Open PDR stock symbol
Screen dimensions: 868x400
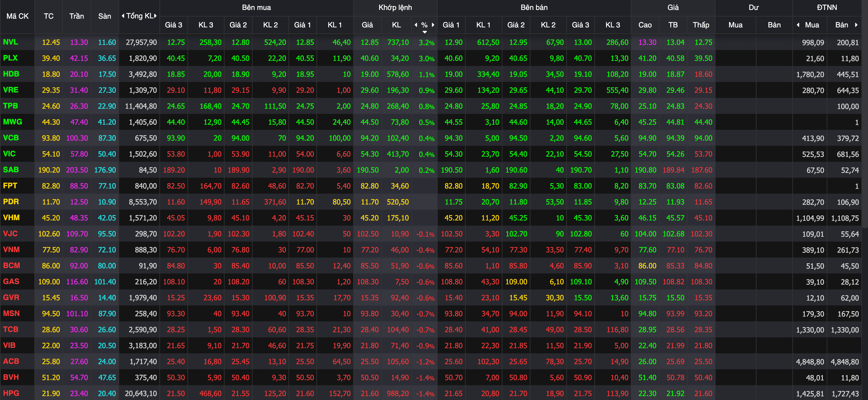[x=11, y=202]
